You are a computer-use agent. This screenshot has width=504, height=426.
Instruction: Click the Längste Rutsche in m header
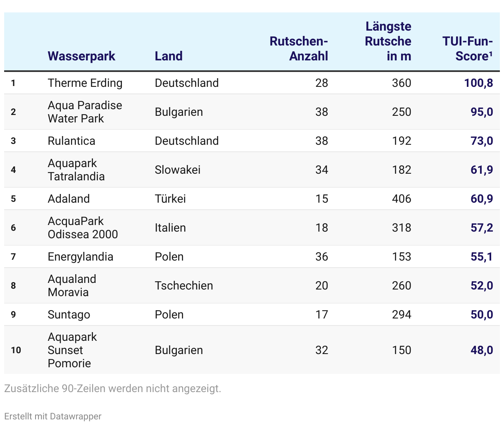point(388,41)
